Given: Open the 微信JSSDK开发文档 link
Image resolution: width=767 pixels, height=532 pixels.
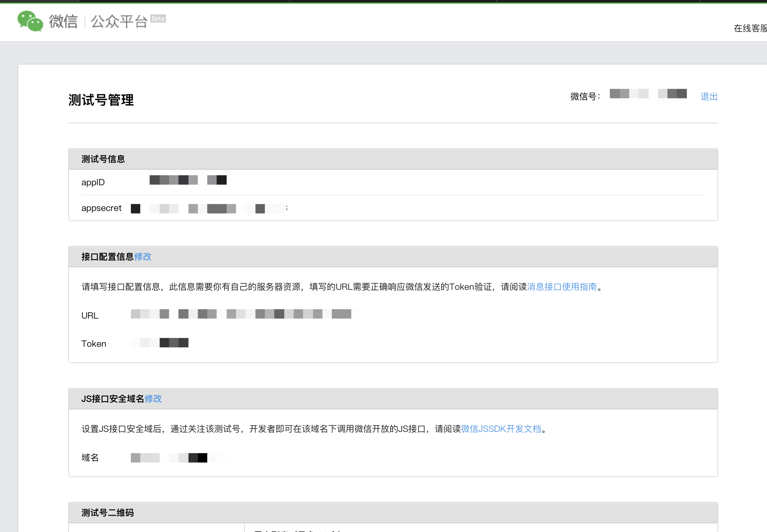Looking at the screenshot, I should (x=501, y=429).
